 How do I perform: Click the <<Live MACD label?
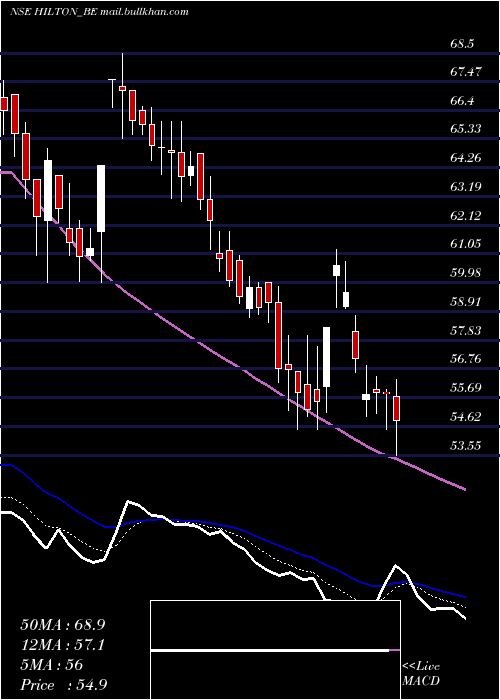(421, 674)
